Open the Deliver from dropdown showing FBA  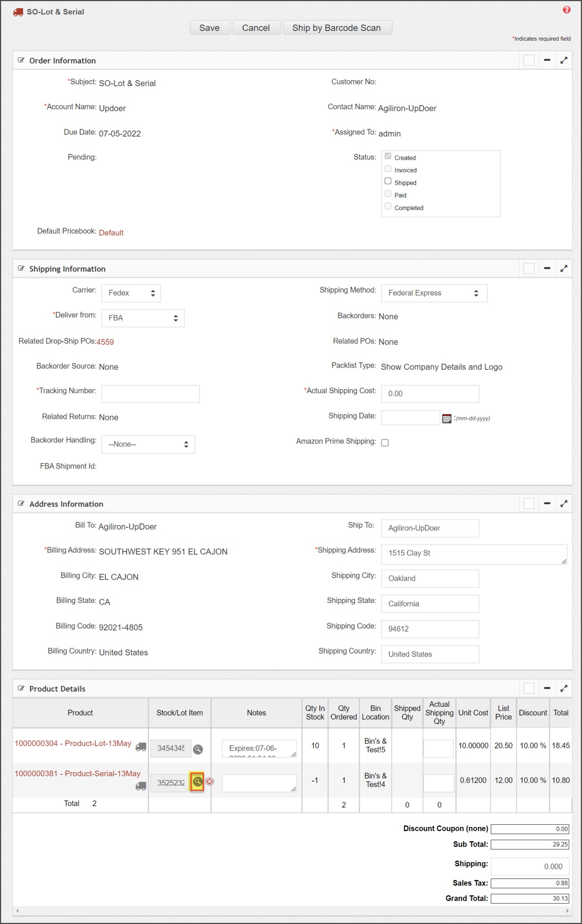coord(143,318)
